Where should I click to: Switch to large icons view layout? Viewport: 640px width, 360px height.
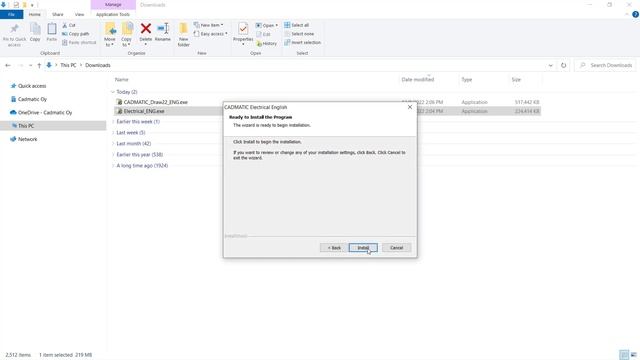633,355
